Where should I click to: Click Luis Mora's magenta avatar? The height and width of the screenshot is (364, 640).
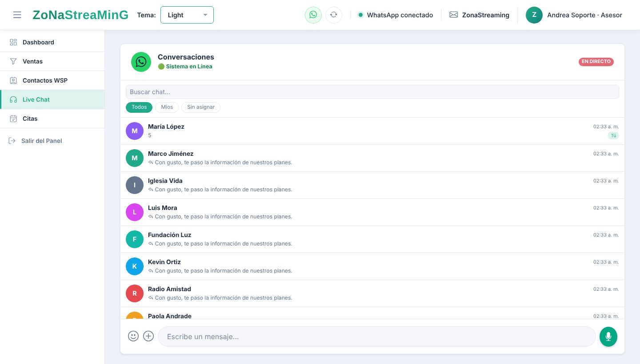(x=135, y=212)
